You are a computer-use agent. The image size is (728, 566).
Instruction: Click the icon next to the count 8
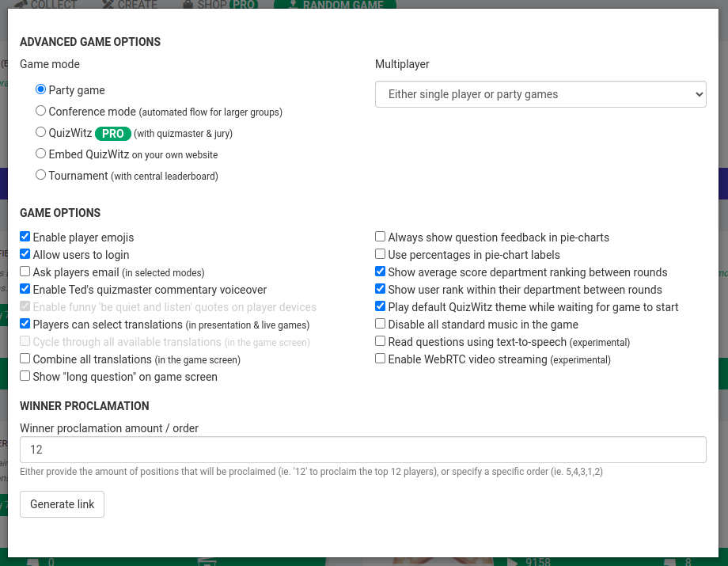[669, 562]
